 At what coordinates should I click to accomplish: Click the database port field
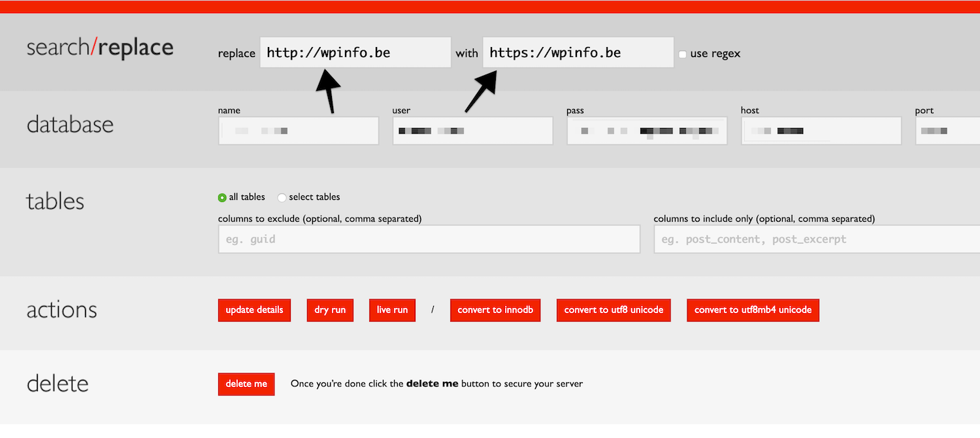pyautogui.click(x=947, y=131)
